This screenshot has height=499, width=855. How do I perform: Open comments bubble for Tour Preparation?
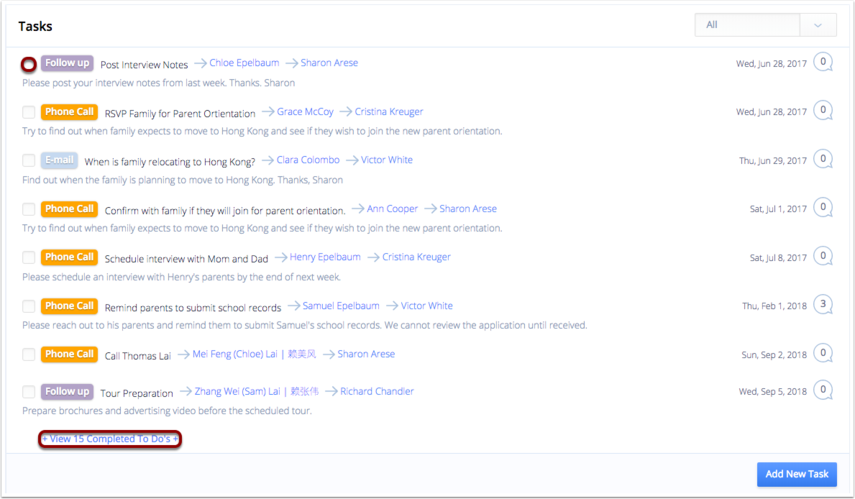823,390
